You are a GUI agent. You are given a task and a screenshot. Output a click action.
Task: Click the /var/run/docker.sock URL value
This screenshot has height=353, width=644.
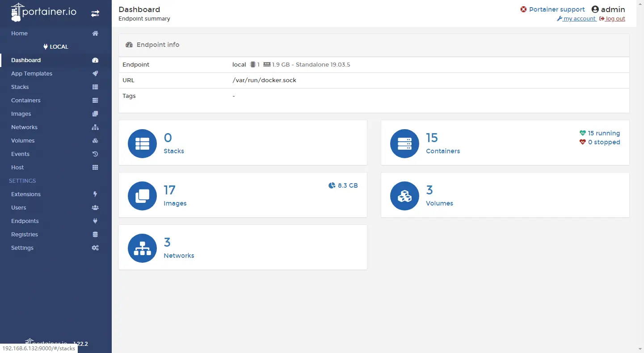[x=264, y=80]
